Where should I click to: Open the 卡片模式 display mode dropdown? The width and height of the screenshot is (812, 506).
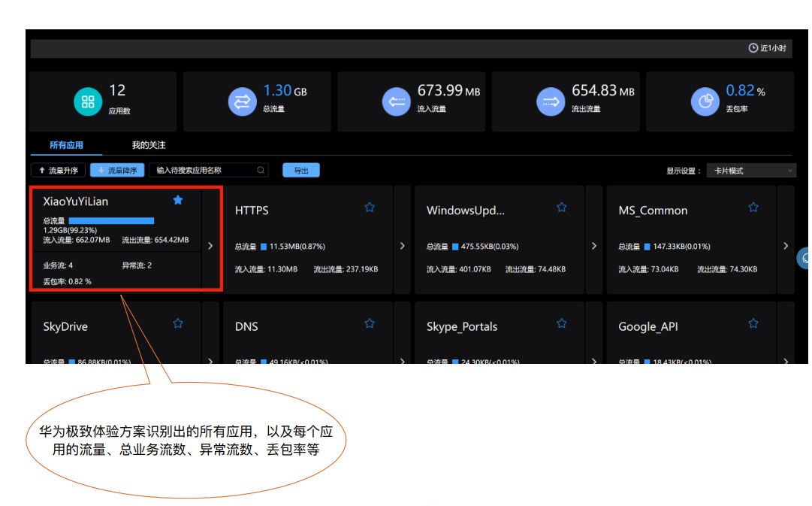tap(751, 171)
